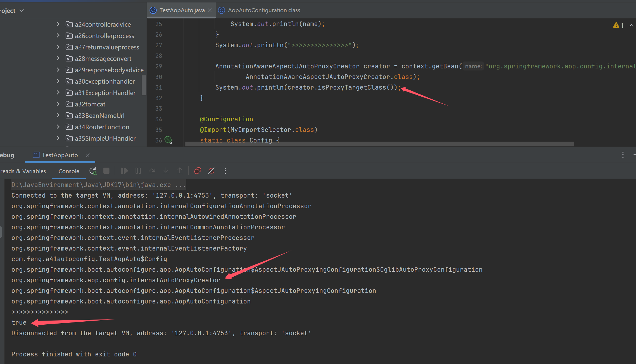Open more debug toolbar options menu
This screenshot has height=364, width=636.
click(225, 171)
